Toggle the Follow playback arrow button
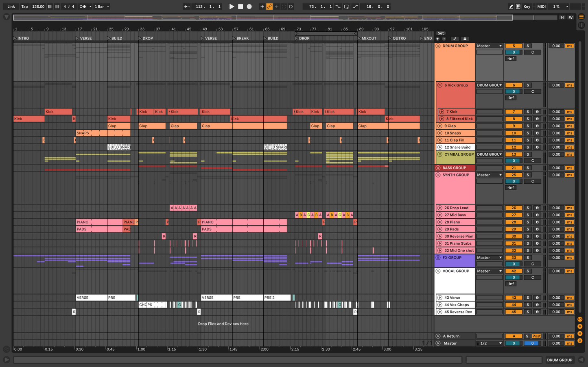This screenshot has width=588, height=367. 186,7
